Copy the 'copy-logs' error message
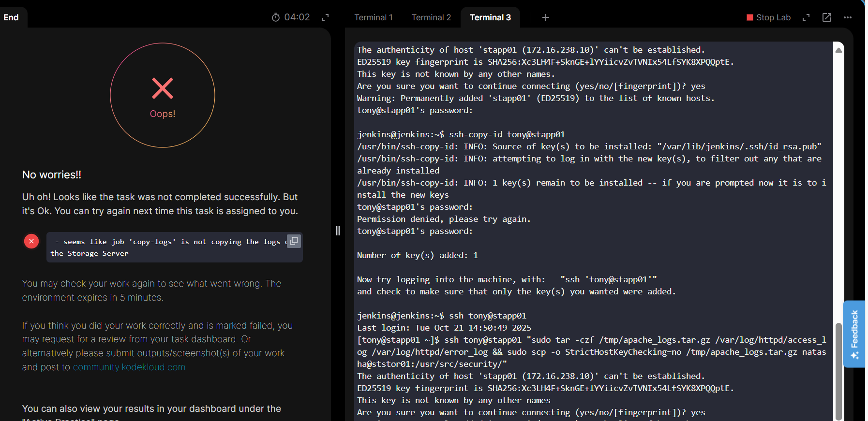Image resolution: width=868 pixels, height=421 pixels. [294, 241]
